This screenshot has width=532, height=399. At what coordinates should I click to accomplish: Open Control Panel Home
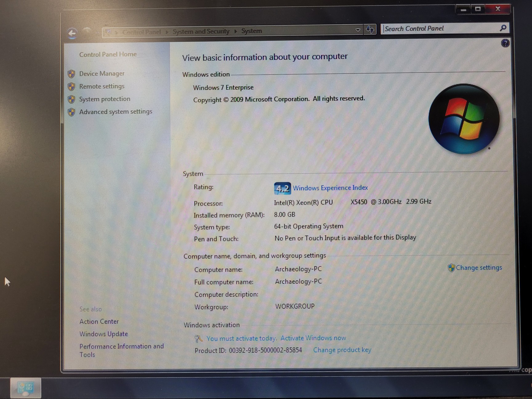(x=108, y=54)
